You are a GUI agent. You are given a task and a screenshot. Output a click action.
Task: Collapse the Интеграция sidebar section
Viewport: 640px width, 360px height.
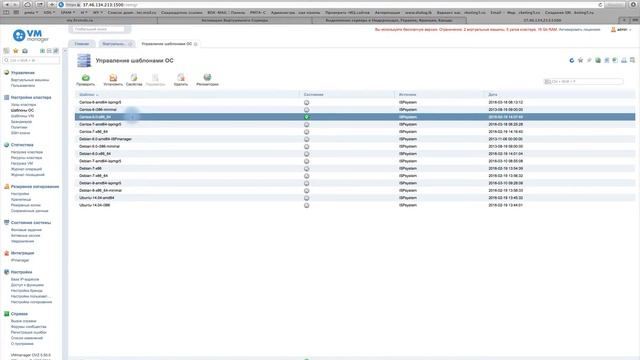[22, 253]
